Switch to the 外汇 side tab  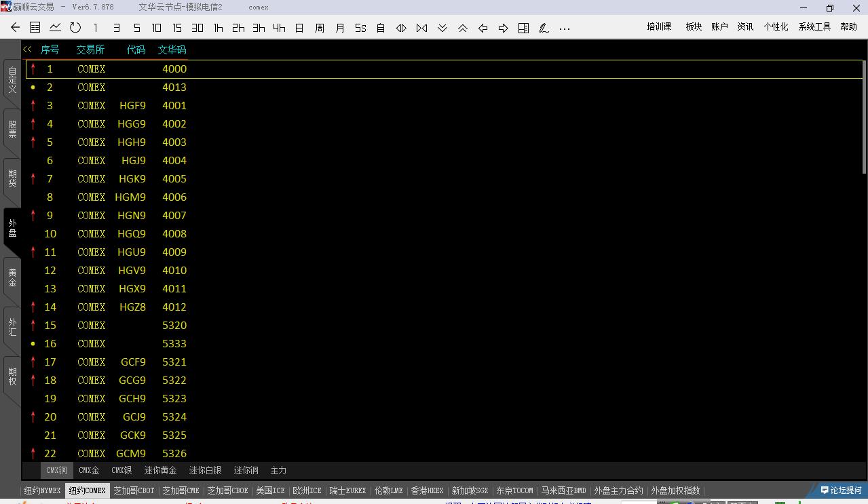12,327
